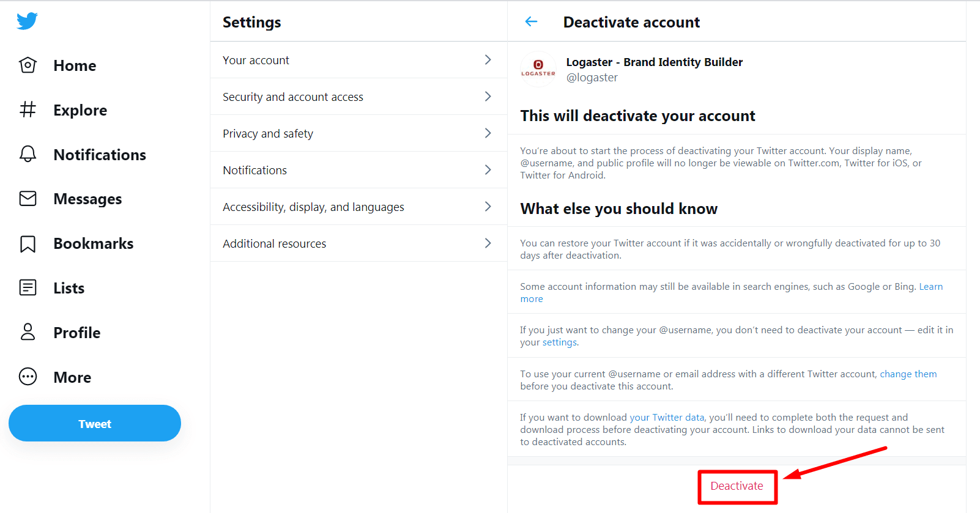
Task: Click the red Deactivate button
Action: (x=737, y=486)
